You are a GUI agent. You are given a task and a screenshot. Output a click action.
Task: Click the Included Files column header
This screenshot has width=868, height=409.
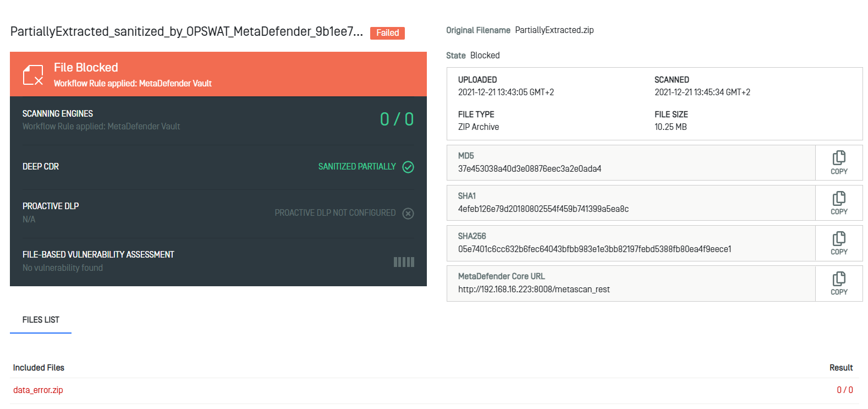tap(39, 368)
